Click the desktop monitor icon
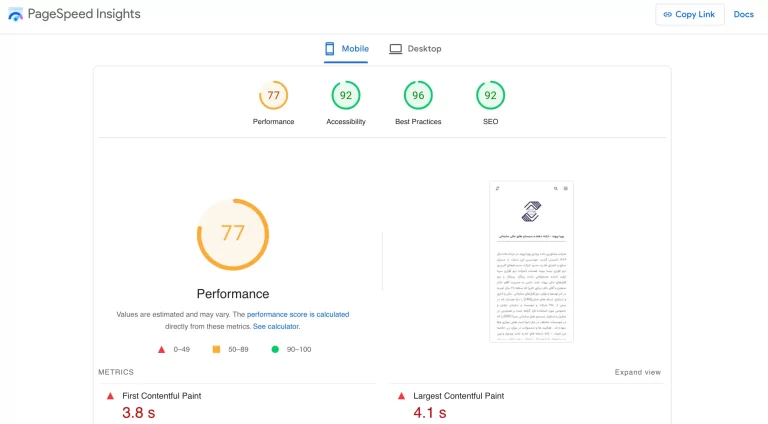The width and height of the screenshot is (768, 424). 396,48
